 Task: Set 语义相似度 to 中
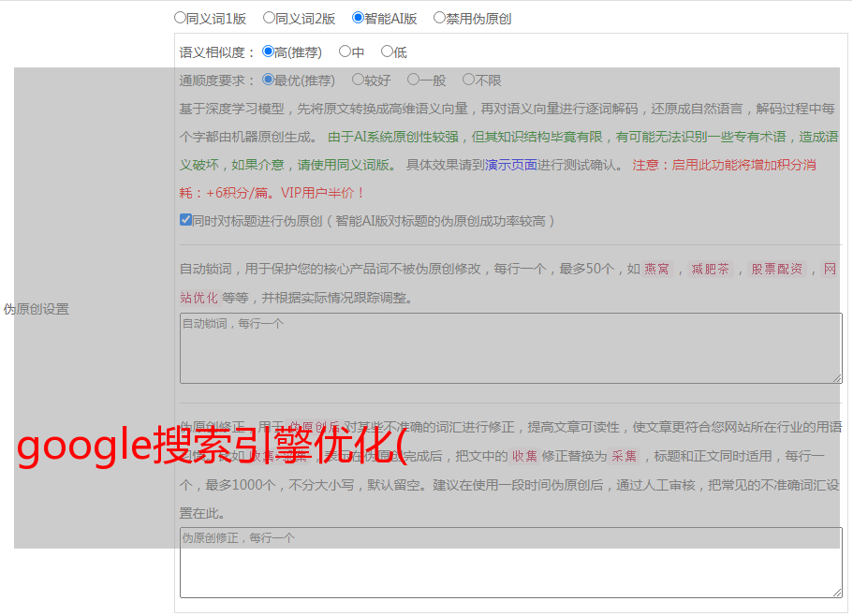345,51
